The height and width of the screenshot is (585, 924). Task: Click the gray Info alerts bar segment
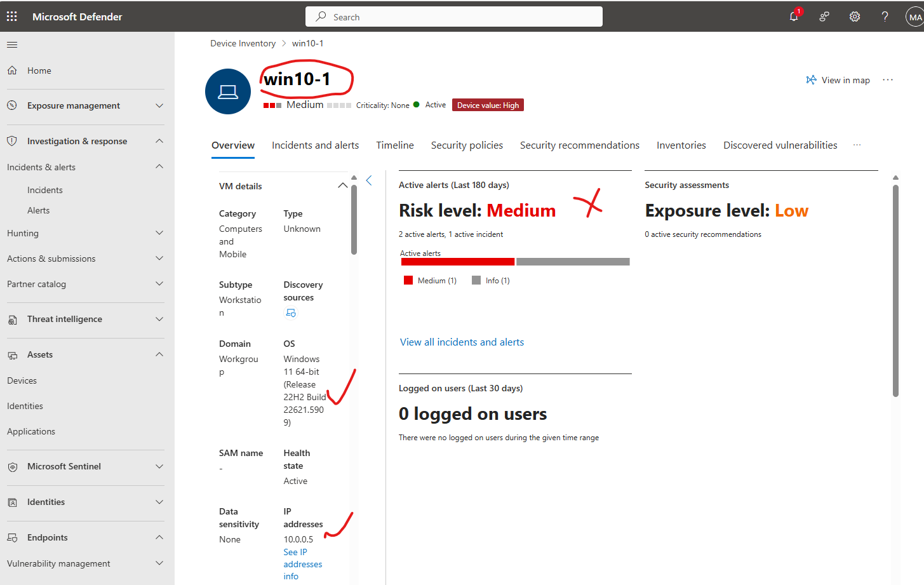pos(573,262)
